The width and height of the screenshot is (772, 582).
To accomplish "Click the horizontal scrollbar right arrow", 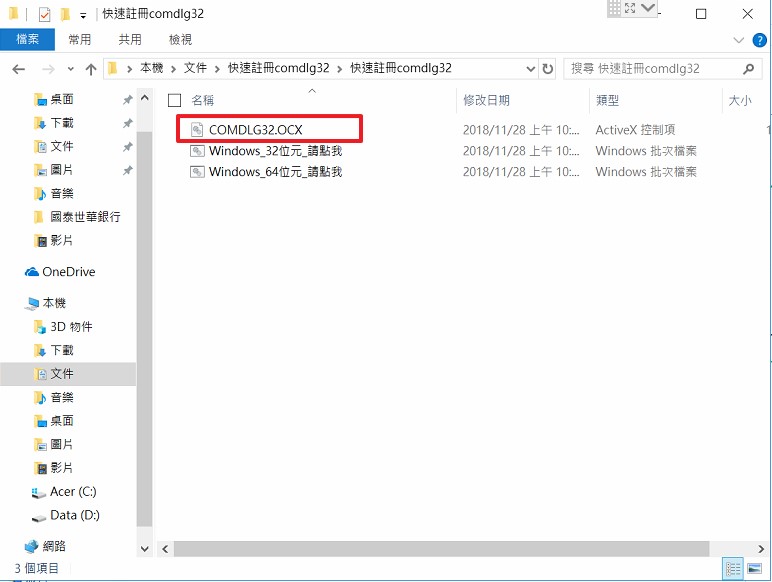I will tap(761, 549).
